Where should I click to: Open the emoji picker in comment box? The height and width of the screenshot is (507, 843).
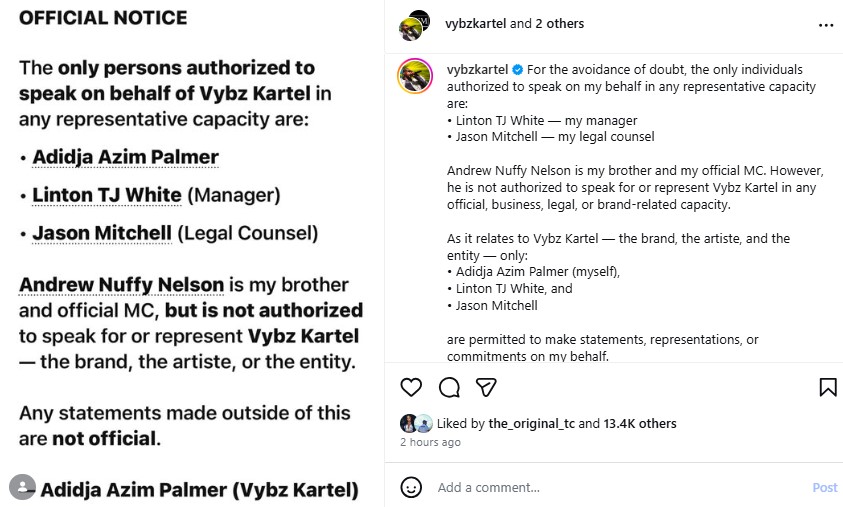411,487
